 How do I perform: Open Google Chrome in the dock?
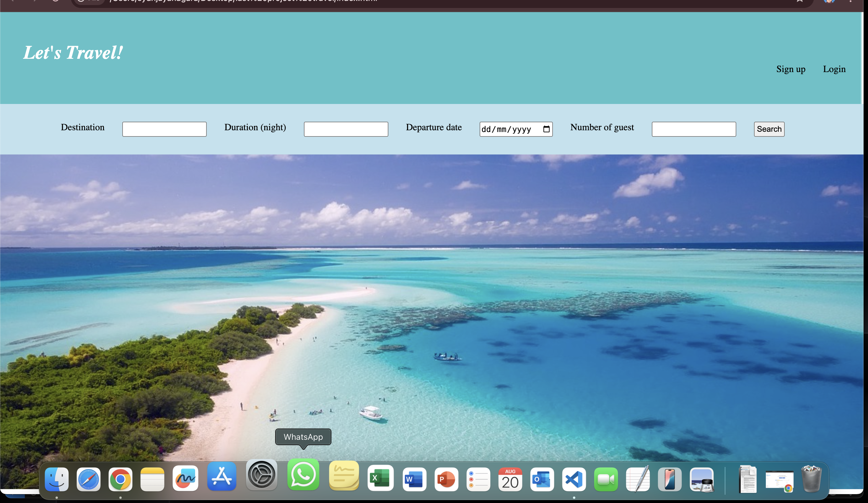point(120,479)
